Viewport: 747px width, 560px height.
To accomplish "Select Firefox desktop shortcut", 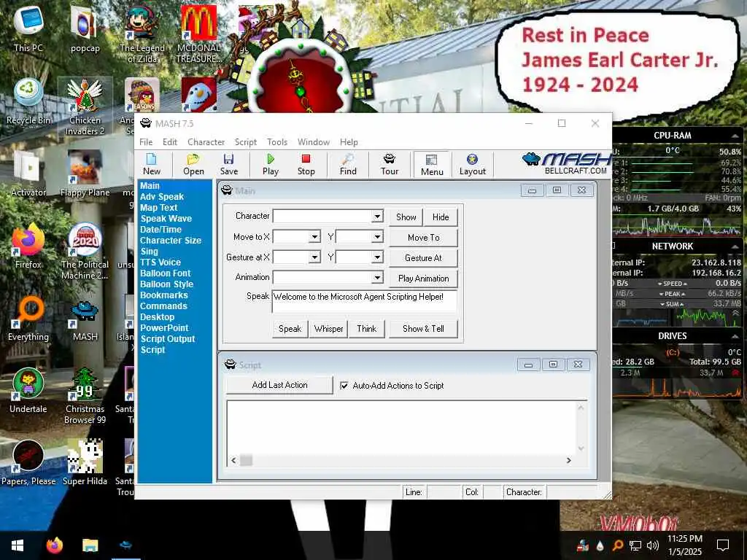I will pyautogui.click(x=28, y=246).
